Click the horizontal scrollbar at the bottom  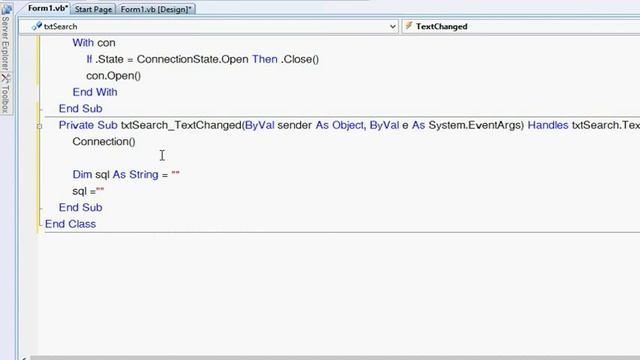pyautogui.click(x=335, y=358)
